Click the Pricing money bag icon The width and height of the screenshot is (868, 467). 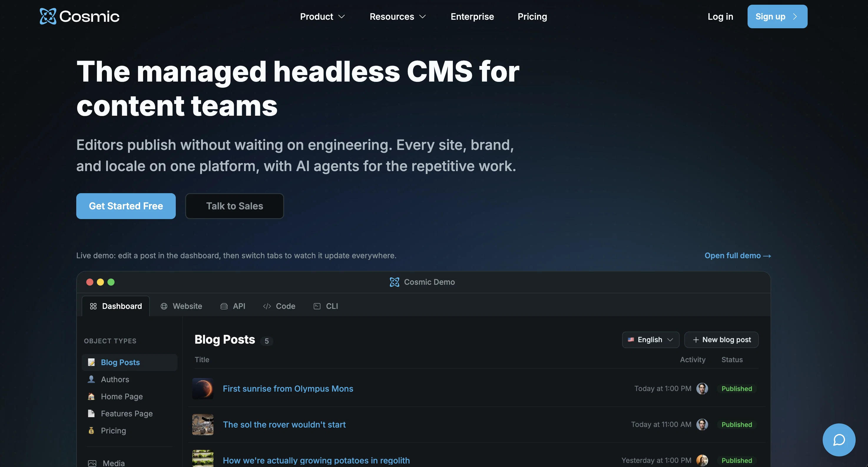click(x=91, y=430)
